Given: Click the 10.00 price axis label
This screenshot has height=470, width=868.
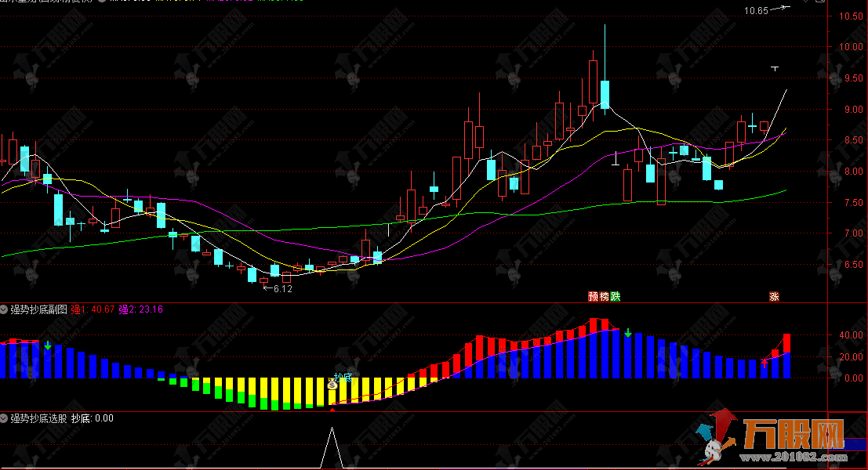Looking at the screenshot, I should [851, 47].
